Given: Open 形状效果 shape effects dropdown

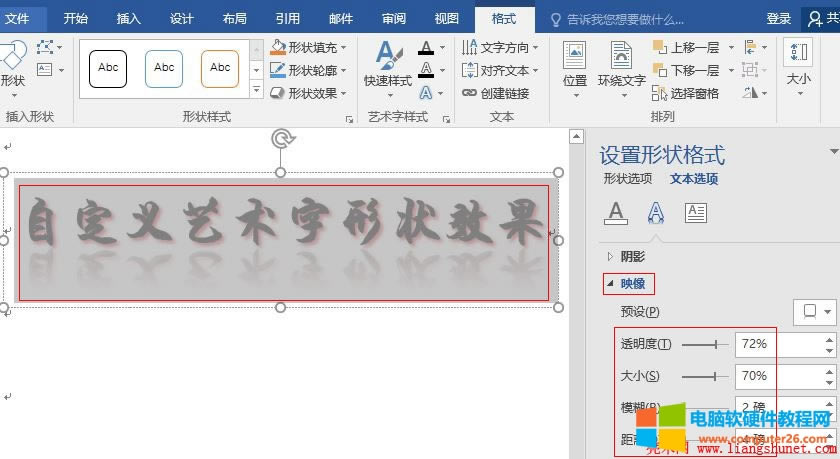Looking at the screenshot, I should coord(308,93).
